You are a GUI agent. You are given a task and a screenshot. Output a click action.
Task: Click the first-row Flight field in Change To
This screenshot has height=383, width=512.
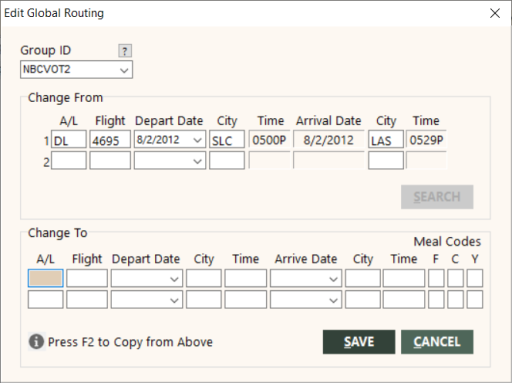pos(87,278)
